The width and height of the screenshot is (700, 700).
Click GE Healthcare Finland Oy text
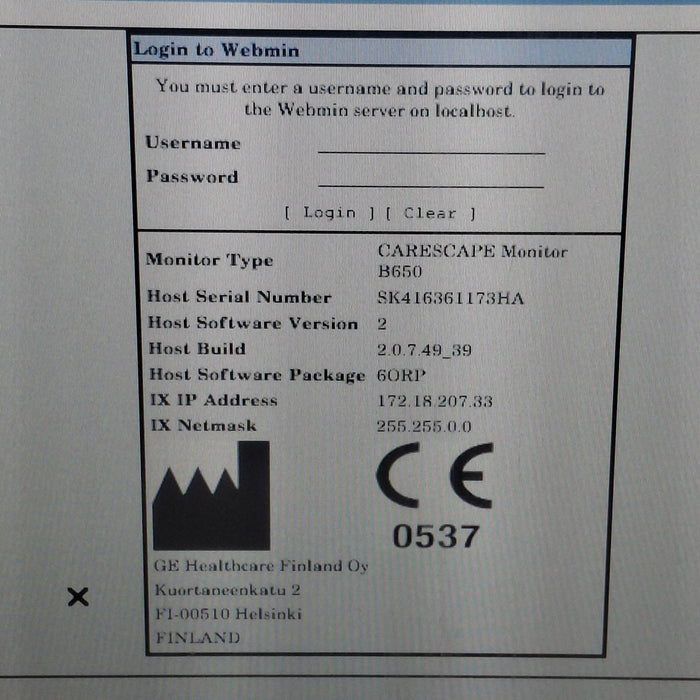(x=261, y=567)
